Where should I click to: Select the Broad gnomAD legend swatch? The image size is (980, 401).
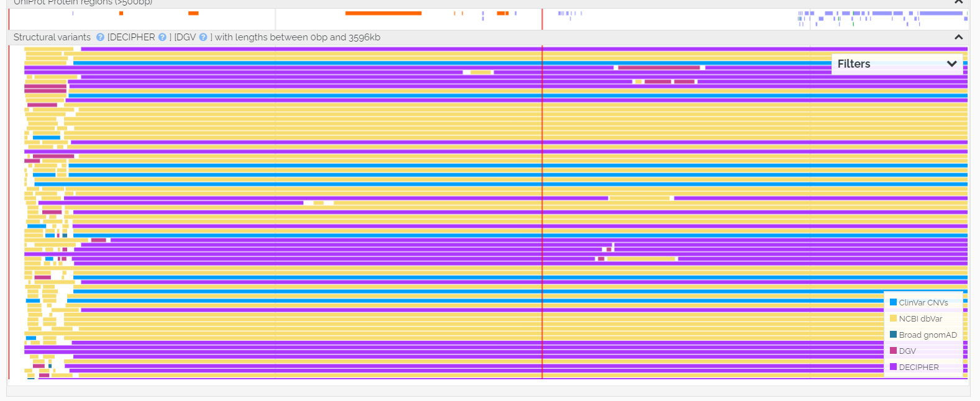[893, 335]
